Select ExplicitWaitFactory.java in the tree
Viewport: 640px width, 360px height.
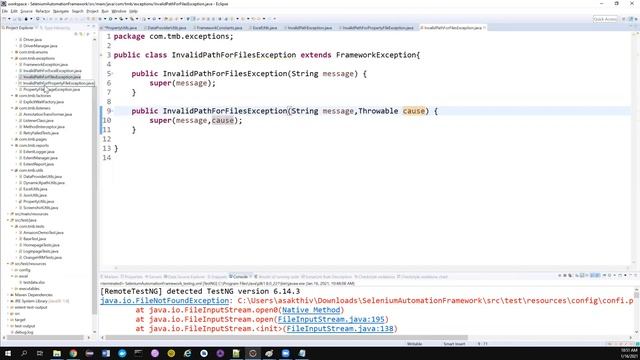click(x=43, y=102)
